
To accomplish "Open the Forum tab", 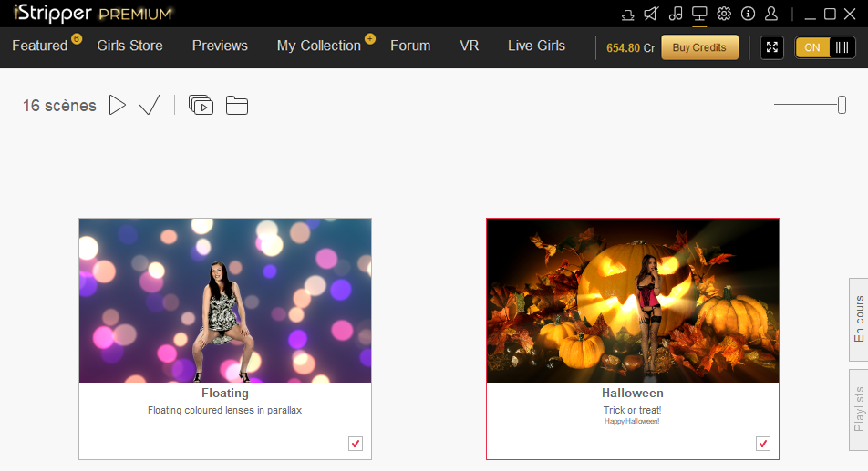I will coord(410,46).
